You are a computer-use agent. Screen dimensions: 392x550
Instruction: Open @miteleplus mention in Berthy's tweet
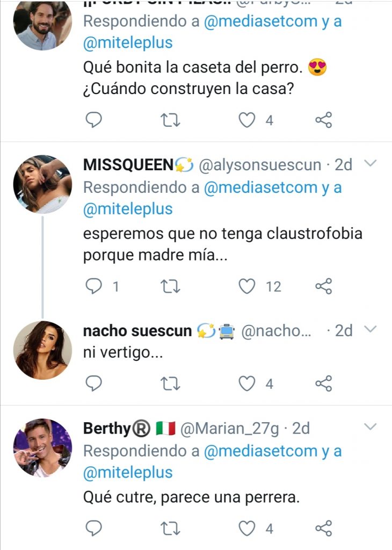(x=128, y=473)
